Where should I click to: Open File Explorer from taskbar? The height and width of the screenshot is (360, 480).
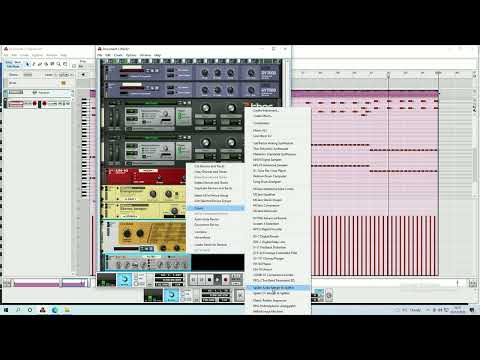point(67,310)
